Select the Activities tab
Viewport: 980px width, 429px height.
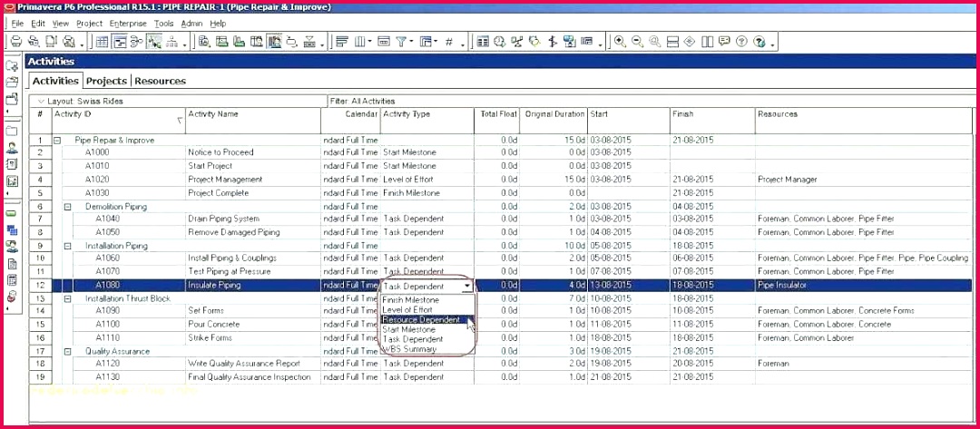pos(55,81)
